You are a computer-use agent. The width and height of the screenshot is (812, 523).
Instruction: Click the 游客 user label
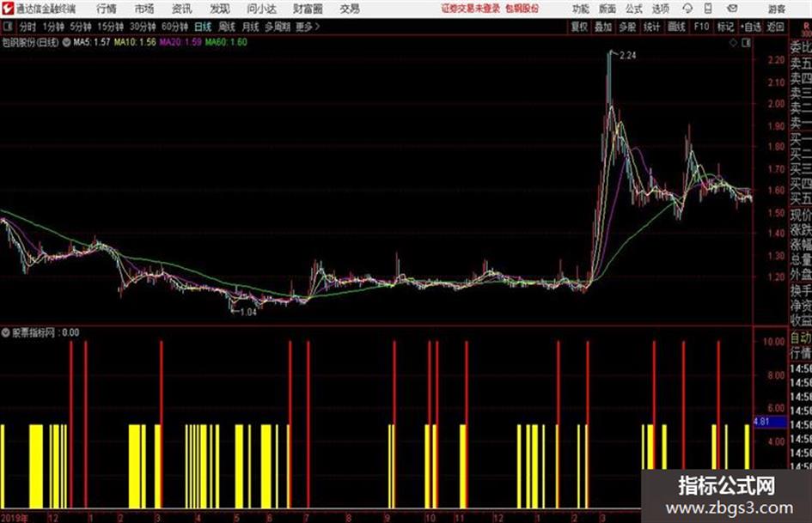(x=777, y=9)
